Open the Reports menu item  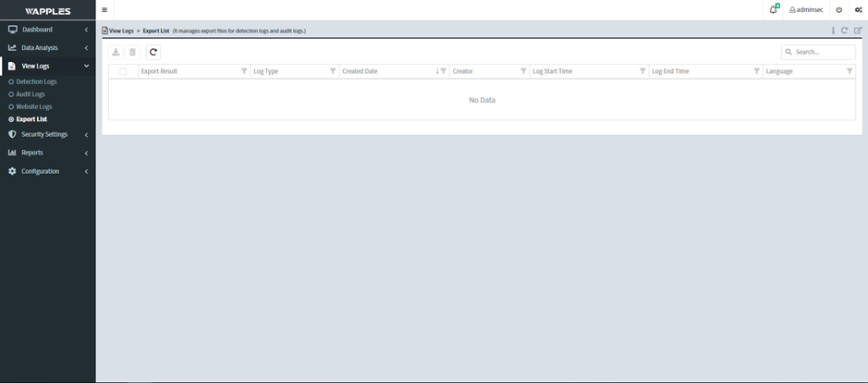[x=32, y=153]
